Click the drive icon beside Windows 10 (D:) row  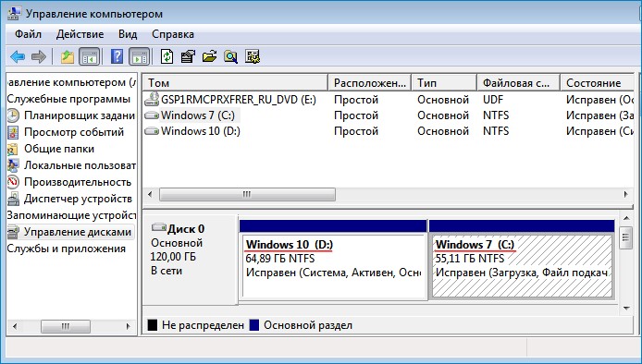152,131
